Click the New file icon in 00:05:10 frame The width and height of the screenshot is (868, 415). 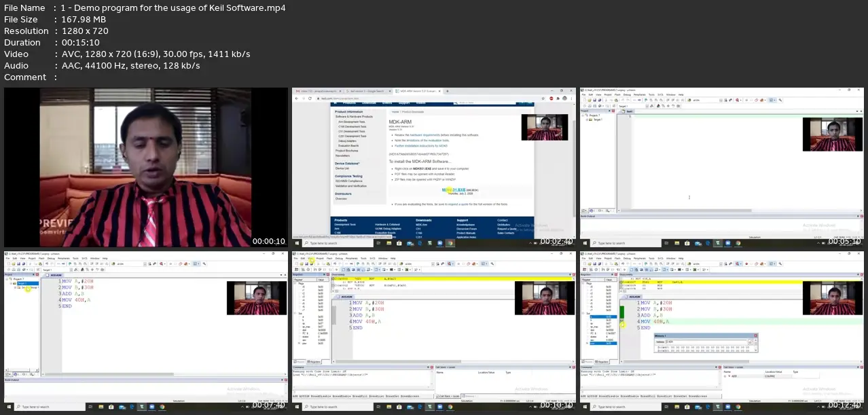pyautogui.click(x=585, y=101)
